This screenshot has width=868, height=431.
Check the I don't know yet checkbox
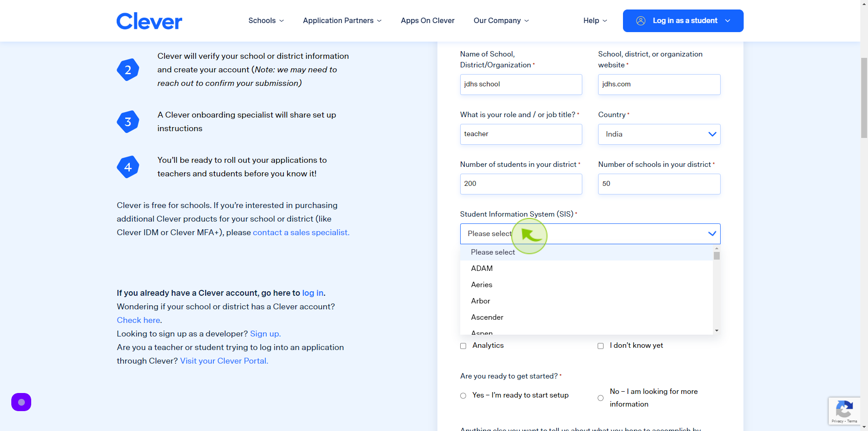pos(600,346)
